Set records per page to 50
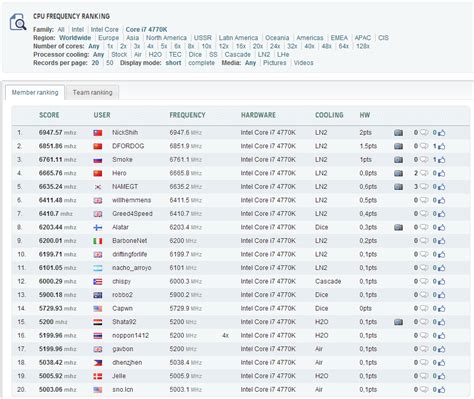 (109, 63)
